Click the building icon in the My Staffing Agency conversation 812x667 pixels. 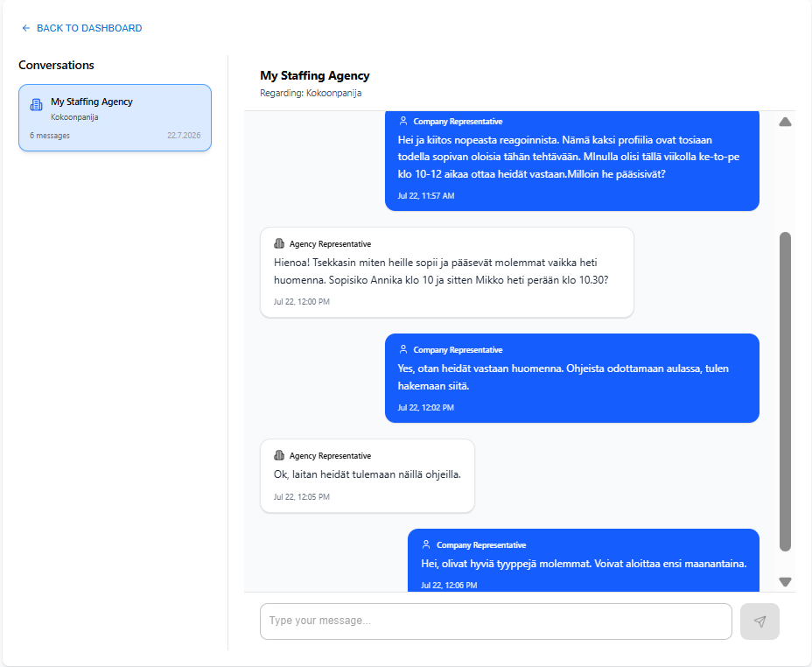[36, 104]
